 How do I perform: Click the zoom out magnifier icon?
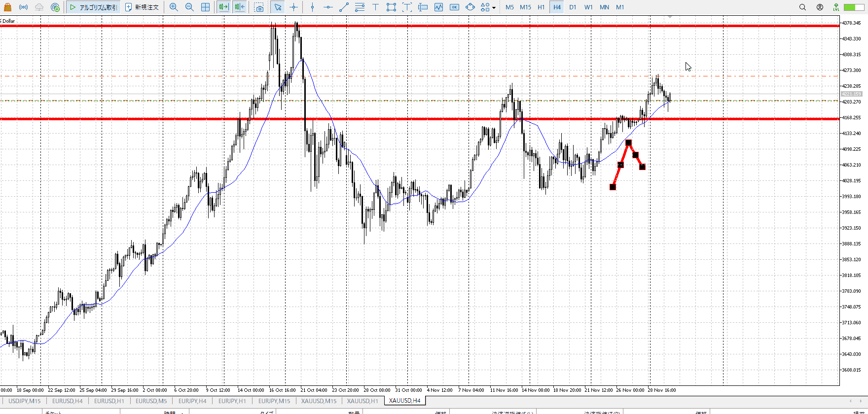click(189, 7)
